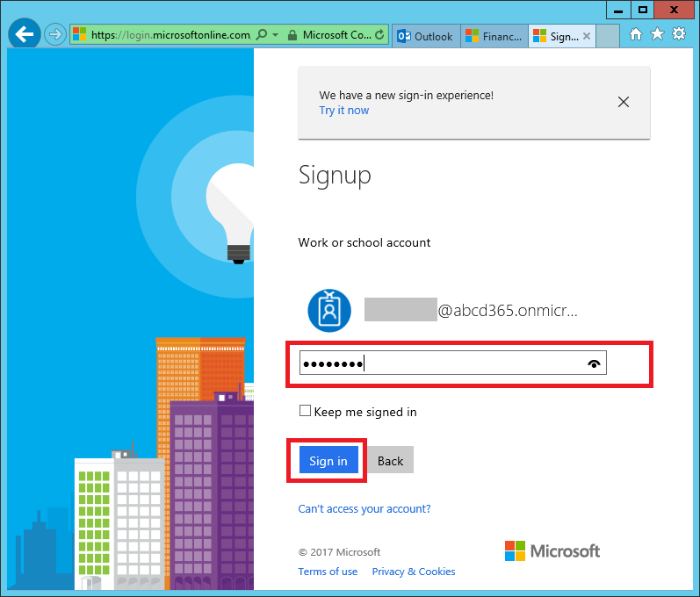Go to the browser Home icon
This screenshot has width=700, height=597.
636,34
